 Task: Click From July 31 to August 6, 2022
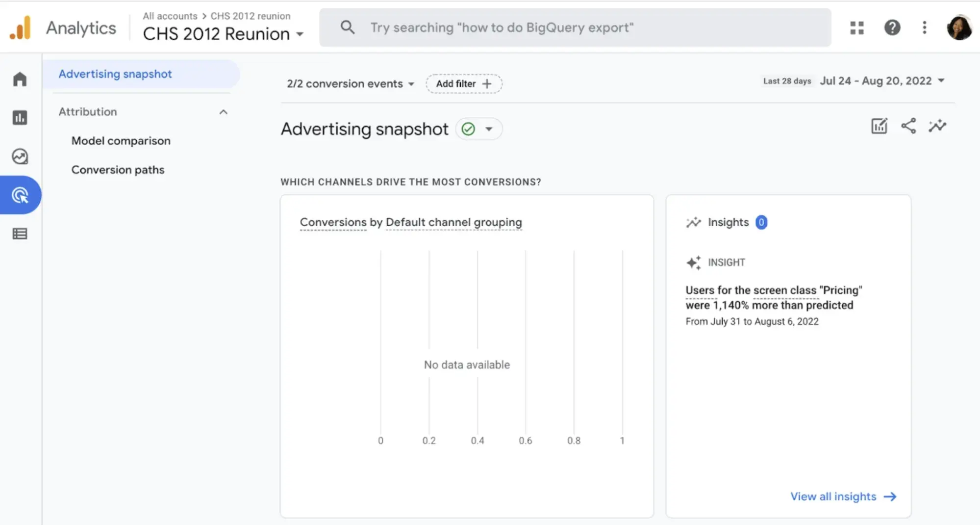click(x=752, y=321)
